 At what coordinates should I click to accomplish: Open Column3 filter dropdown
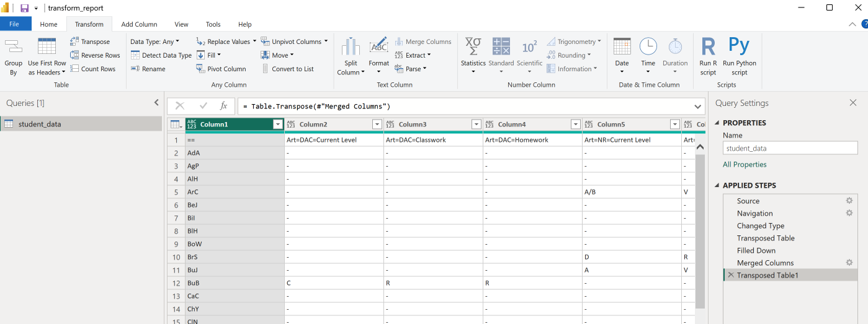(x=476, y=125)
